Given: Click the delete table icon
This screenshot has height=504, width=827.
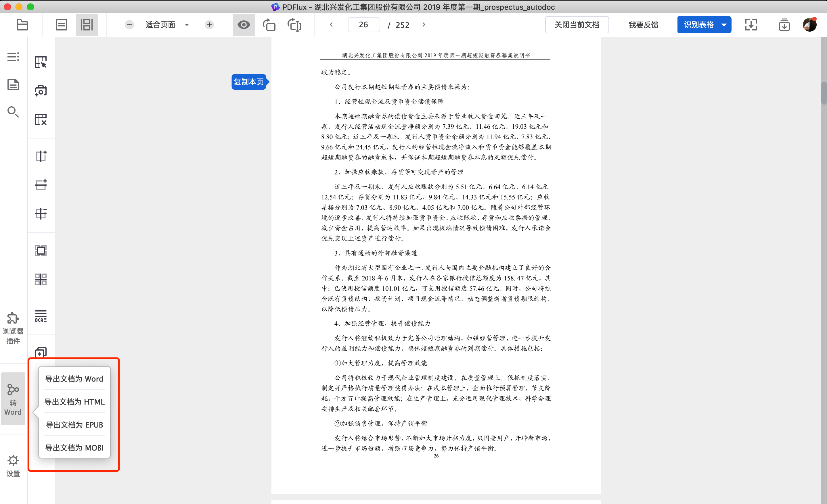Looking at the screenshot, I should click(41, 119).
